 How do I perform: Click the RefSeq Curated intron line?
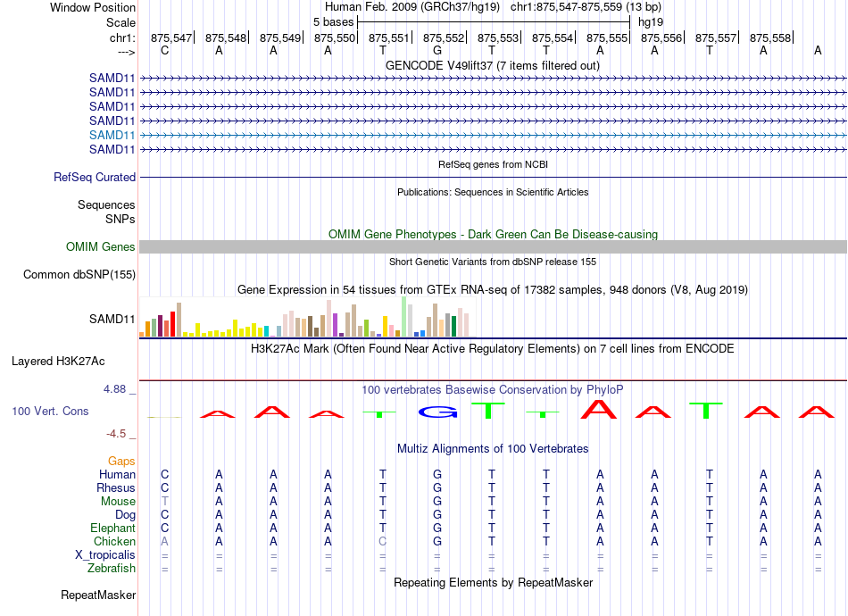(x=494, y=177)
